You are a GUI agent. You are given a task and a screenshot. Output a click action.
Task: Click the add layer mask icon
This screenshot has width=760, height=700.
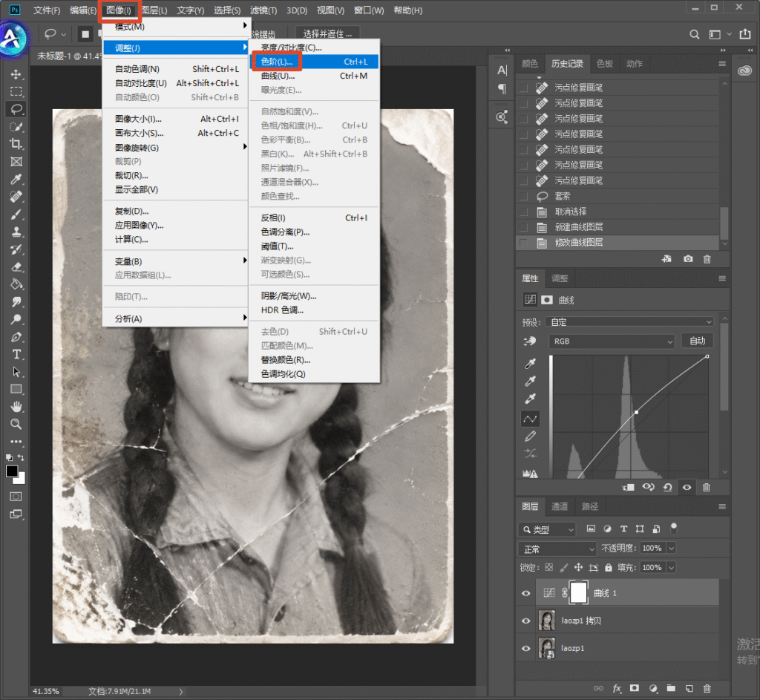[635, 688]
